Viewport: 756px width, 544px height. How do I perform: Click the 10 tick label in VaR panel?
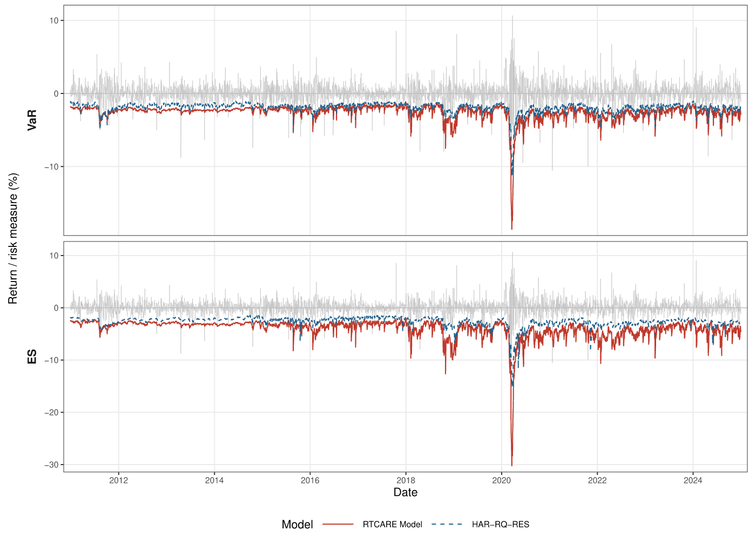pyautogui.click(x=54, y=21)
